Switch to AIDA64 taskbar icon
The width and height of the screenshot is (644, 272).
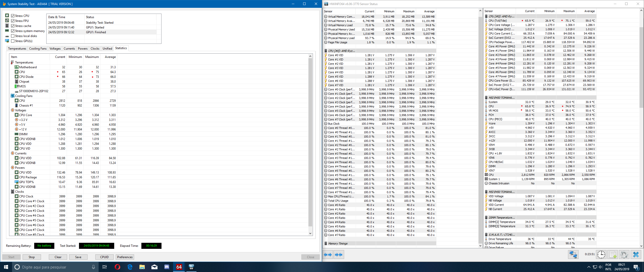click(179, 267)
